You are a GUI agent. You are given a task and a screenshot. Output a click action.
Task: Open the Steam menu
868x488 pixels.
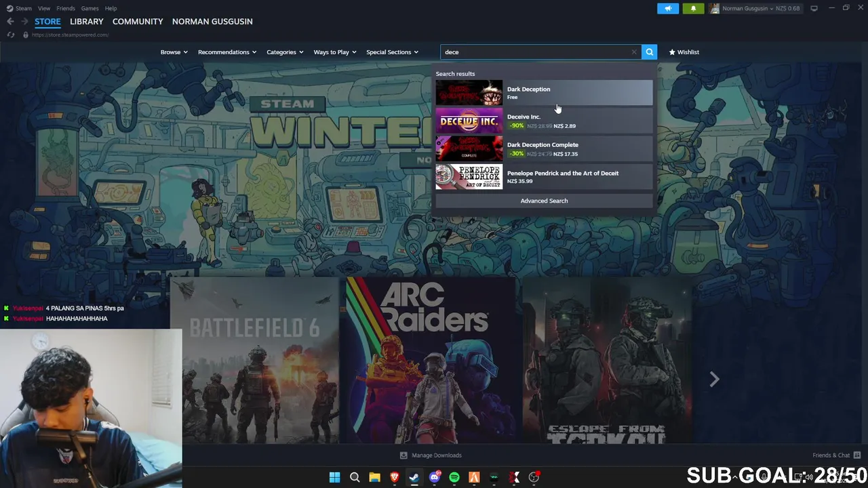click(x=24, y=8)
